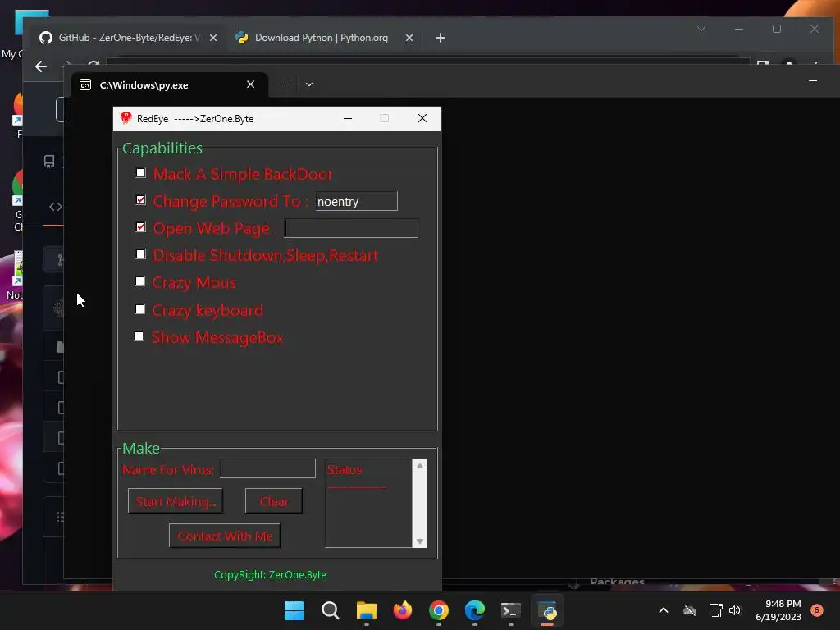Click the Python taskbar icon
The image size is (840, 630).
pyautogui.click(x=547, y=610)
